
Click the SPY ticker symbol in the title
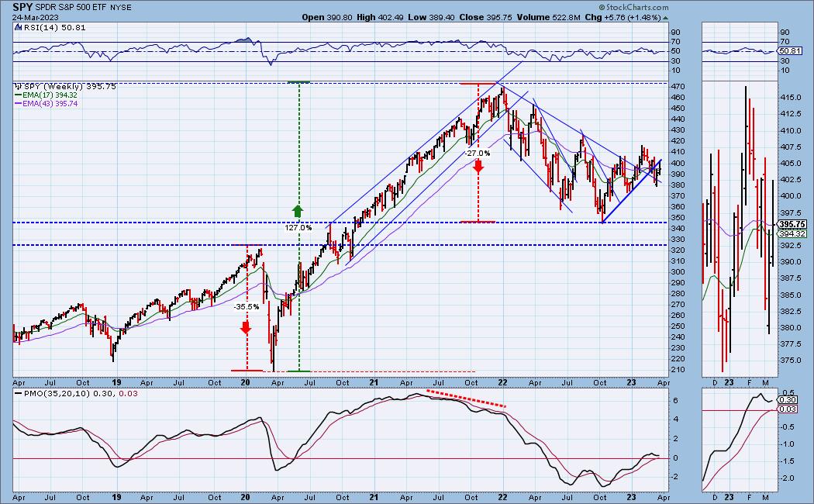click(22, 7)
